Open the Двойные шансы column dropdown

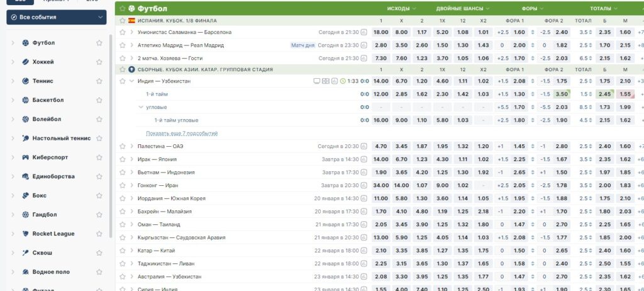point(463,9)
